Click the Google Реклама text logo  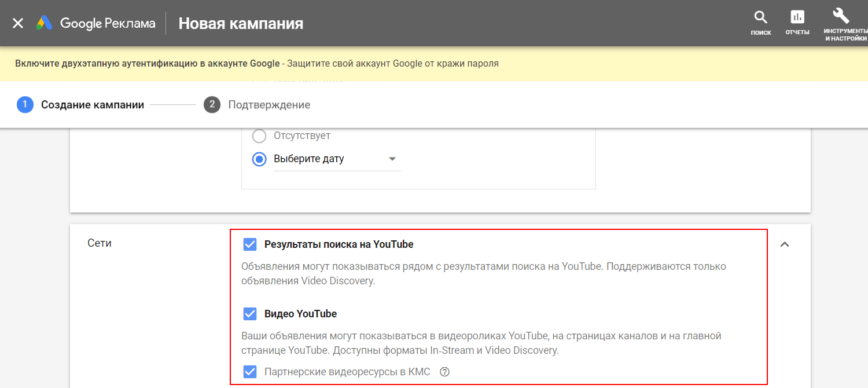point(108,23)
